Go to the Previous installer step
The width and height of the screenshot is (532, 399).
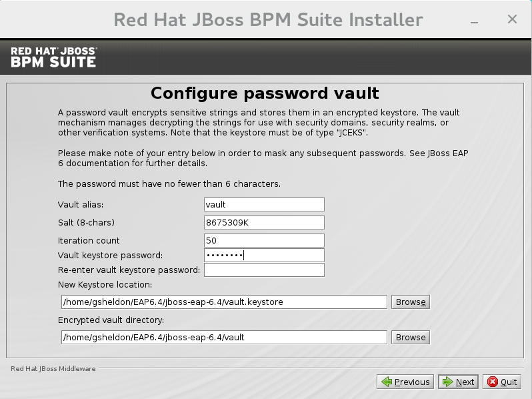(405, 382)
